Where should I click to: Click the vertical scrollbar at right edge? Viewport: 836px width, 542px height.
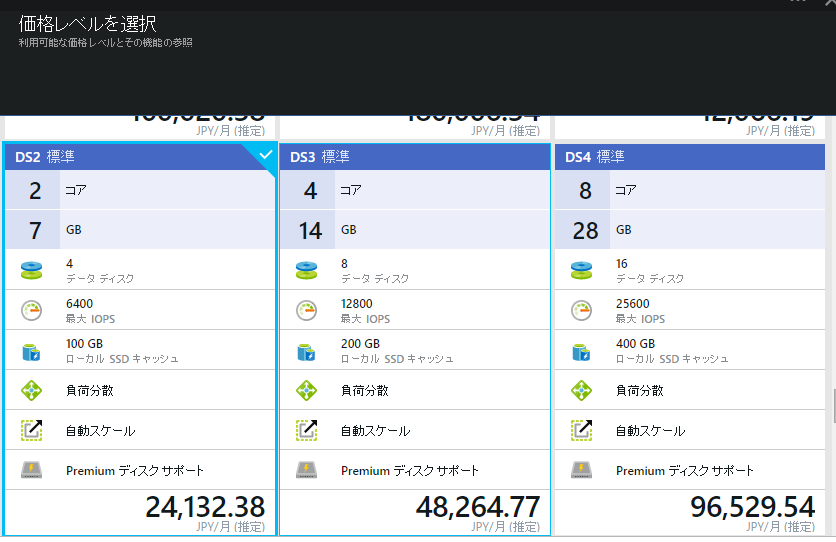point(834,405)
